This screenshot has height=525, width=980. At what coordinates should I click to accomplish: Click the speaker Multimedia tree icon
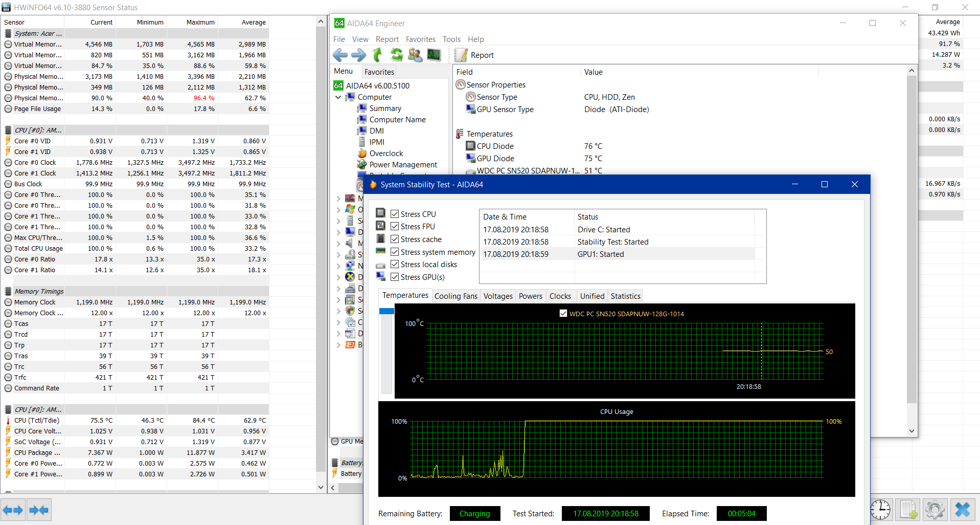pyautogui.click(x=350, y=243)
